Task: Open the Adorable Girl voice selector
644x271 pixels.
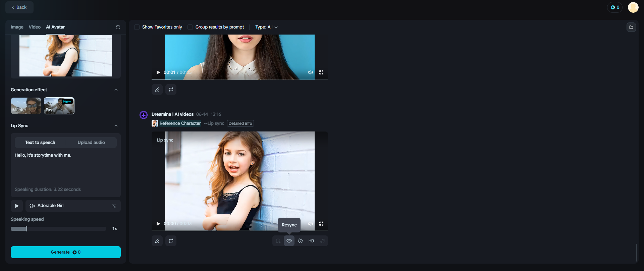Action: [x=73, y=206]
